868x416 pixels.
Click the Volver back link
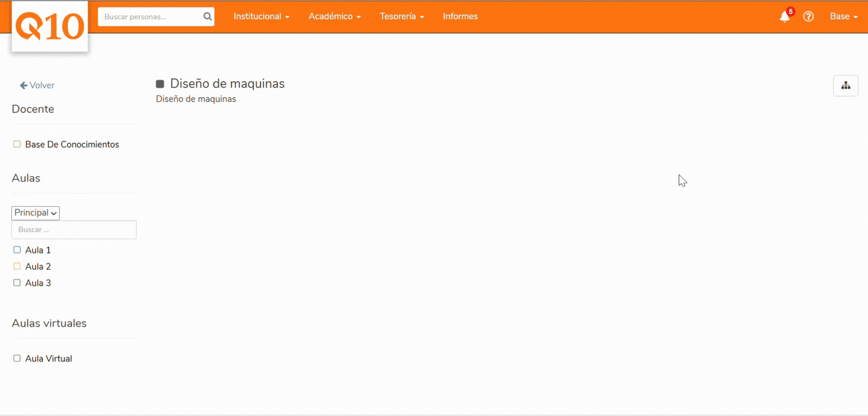click(37, 85)
